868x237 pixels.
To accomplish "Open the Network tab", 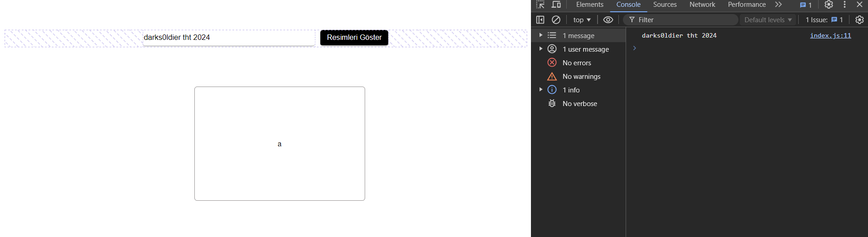I will (x=702, y=5).
